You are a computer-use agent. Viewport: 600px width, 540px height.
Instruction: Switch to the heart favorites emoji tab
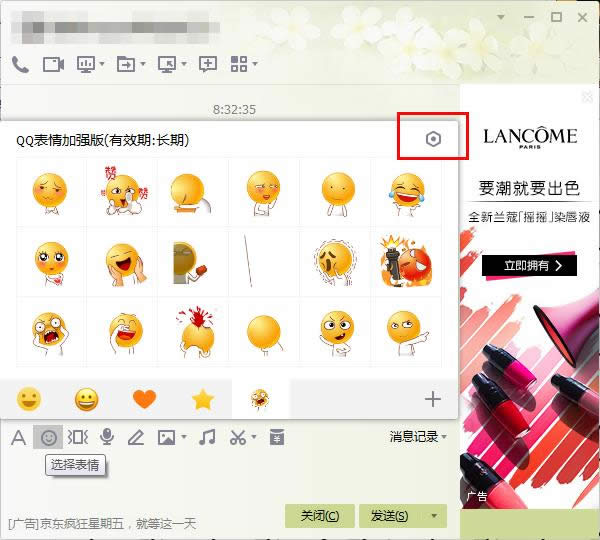coord(145,400)
